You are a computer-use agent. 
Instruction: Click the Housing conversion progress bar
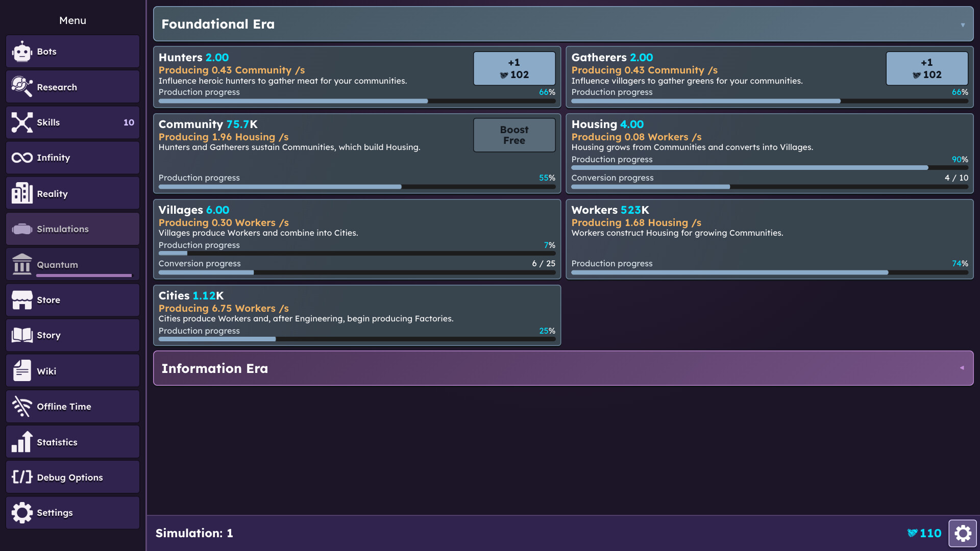tap(770, 187)
